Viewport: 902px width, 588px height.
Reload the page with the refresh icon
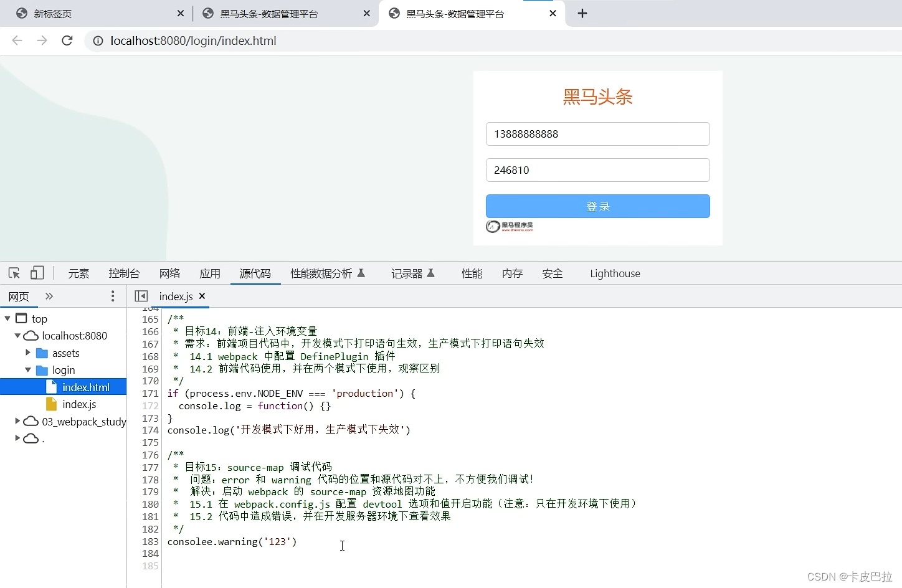point(67,40)
